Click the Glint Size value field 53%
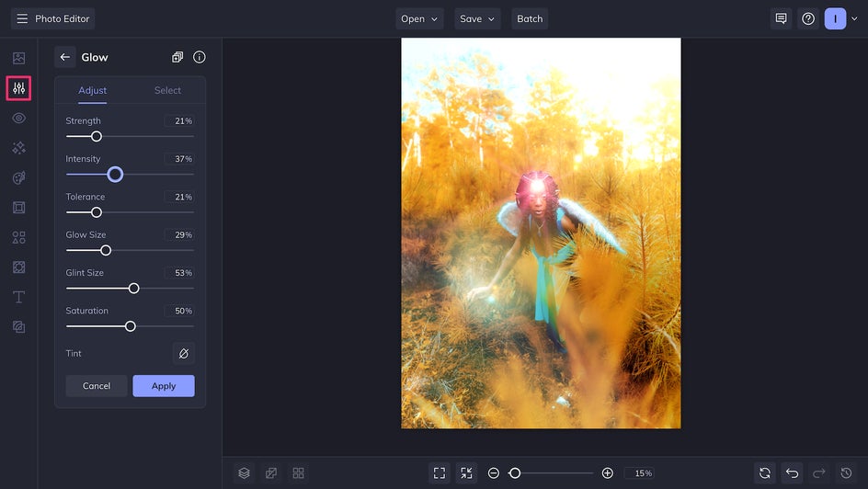The image size is (868, 489). click(x=179, y=273)
